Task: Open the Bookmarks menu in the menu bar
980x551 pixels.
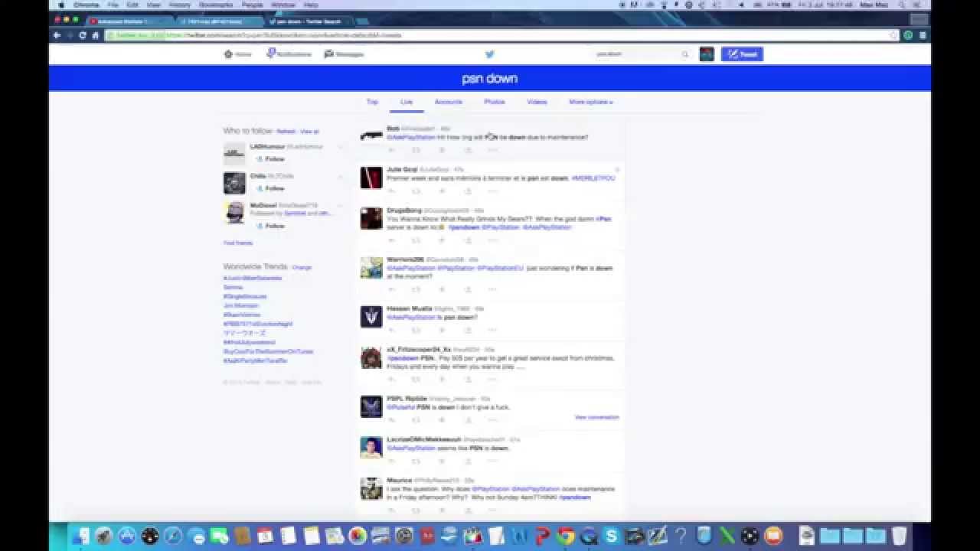Action: (216, 5)
